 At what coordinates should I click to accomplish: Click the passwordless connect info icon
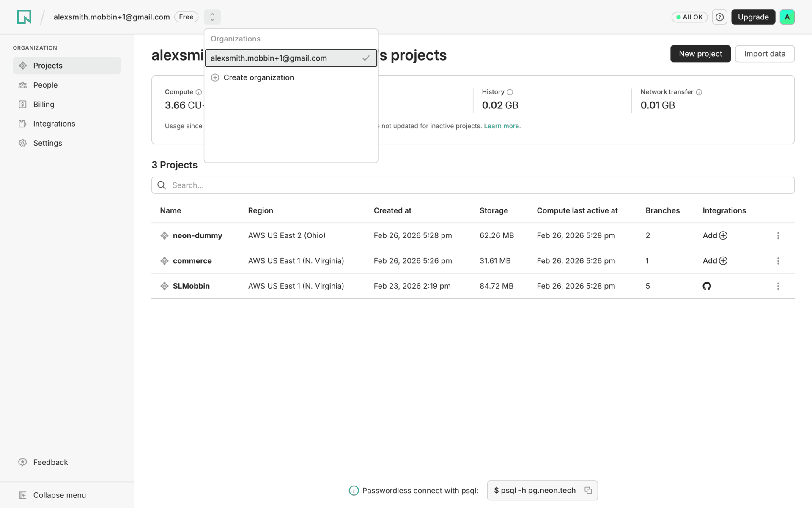tap(354, 491)
